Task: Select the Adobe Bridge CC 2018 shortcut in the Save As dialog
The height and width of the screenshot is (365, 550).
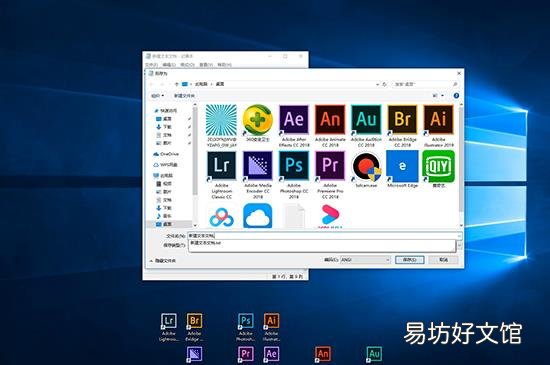Action: [x=402, y=126]
